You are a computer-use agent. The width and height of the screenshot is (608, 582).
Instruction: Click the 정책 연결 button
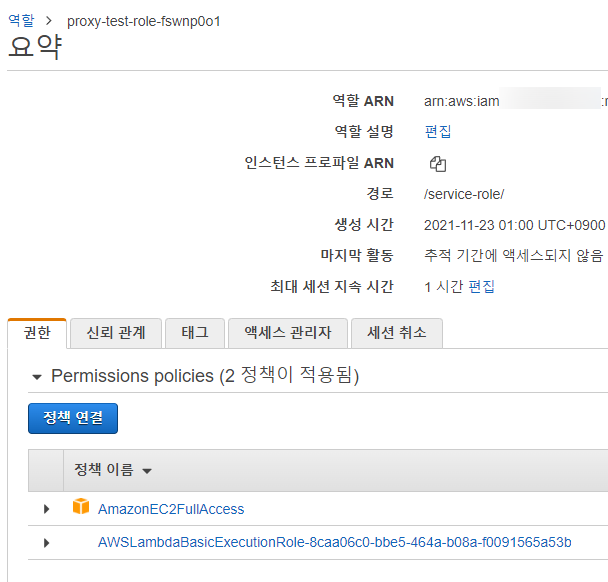pyautogui.click(x=73, y=418)
